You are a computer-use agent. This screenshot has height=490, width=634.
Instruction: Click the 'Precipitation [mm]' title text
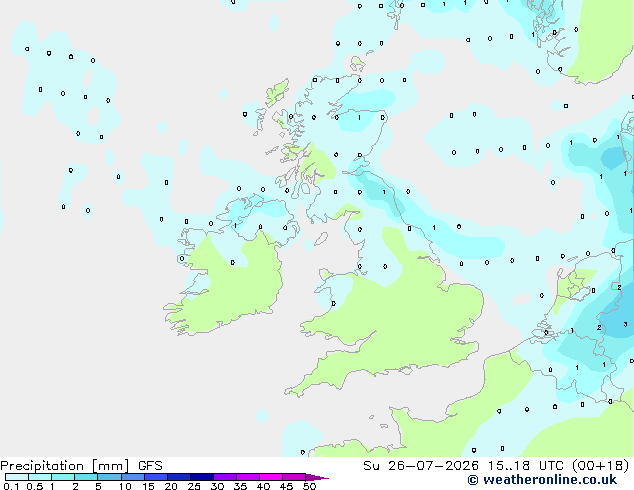click(64, 466)
